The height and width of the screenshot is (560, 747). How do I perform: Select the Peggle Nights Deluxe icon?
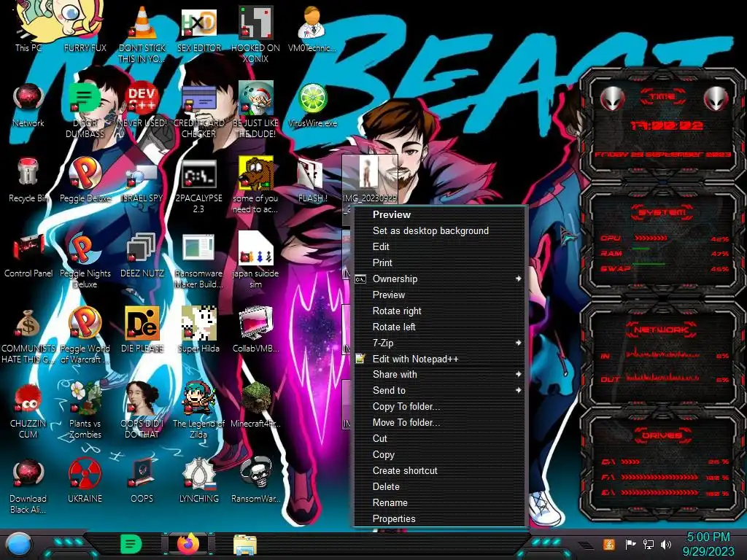point(85,260)
